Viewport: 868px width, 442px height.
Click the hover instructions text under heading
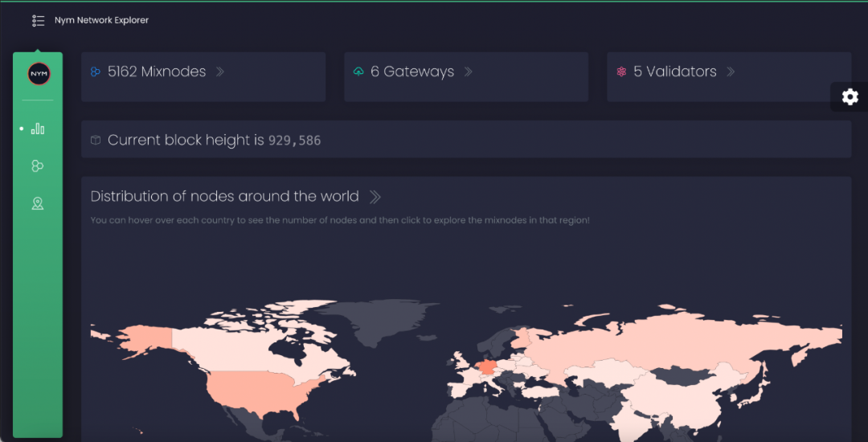point(340,220)
